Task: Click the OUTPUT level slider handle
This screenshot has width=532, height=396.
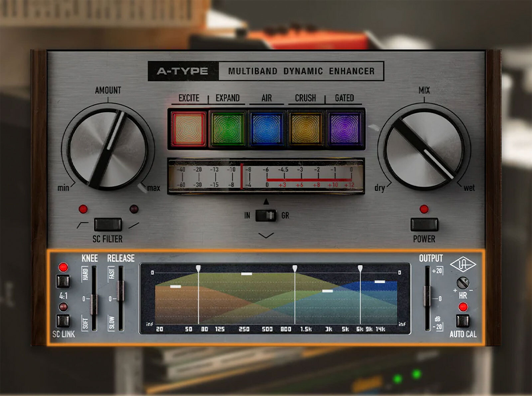Action: tap(427, 296)
